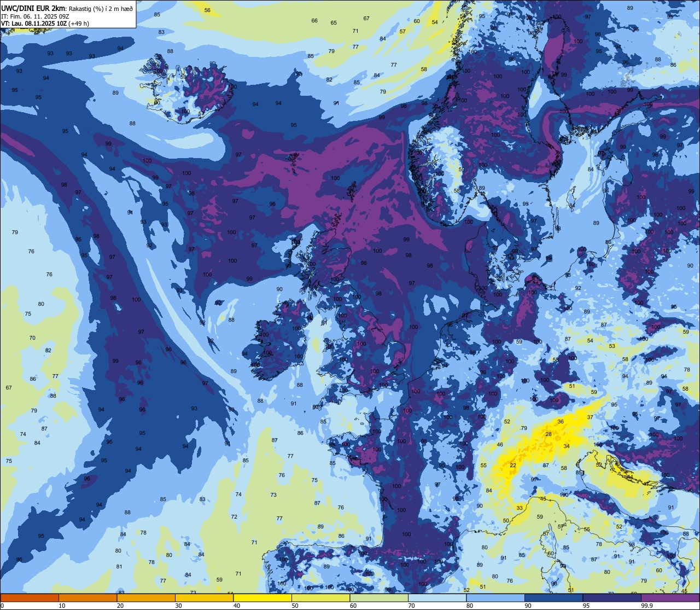
Task: Click the '66' humidity value near top
Action: click(x=314, y=21)
